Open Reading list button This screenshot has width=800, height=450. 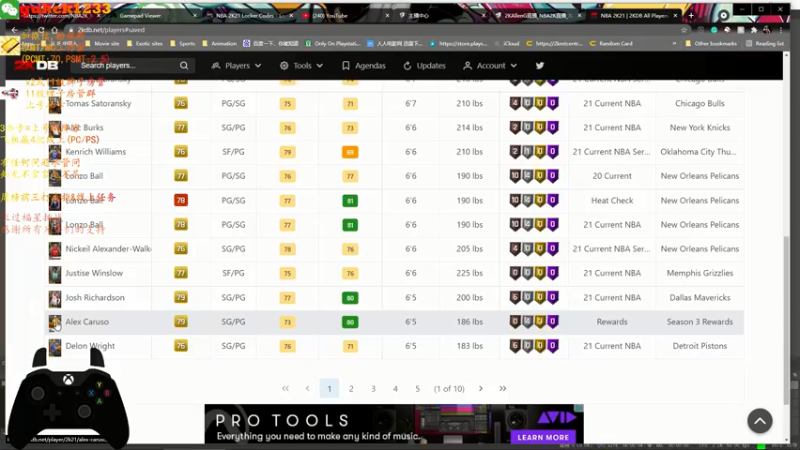pos(765,43)
